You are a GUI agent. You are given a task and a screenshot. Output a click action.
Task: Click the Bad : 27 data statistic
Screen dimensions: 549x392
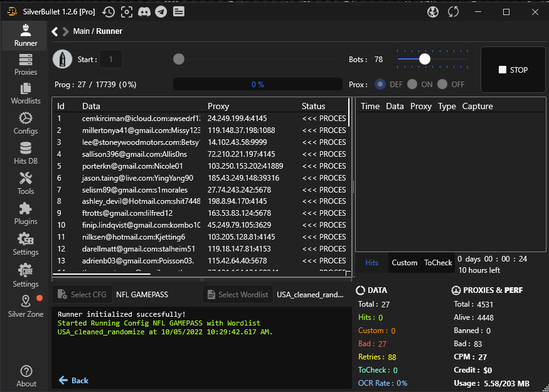[x=372, y=344]
